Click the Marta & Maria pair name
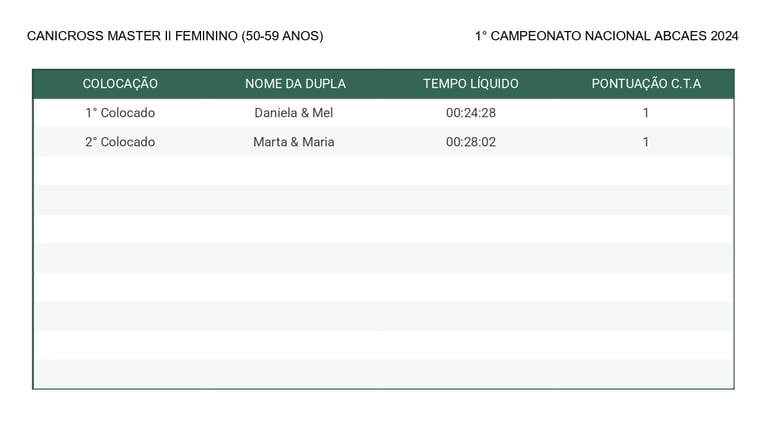Image resolution: width=768 pixels, height=431 pixels. pyautogui.click(x=294, y=142)
